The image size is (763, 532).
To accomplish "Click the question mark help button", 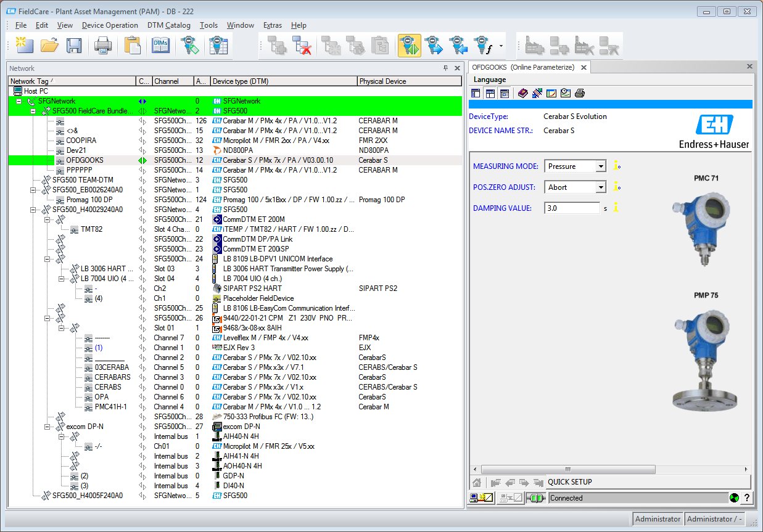I will (746, 498).
